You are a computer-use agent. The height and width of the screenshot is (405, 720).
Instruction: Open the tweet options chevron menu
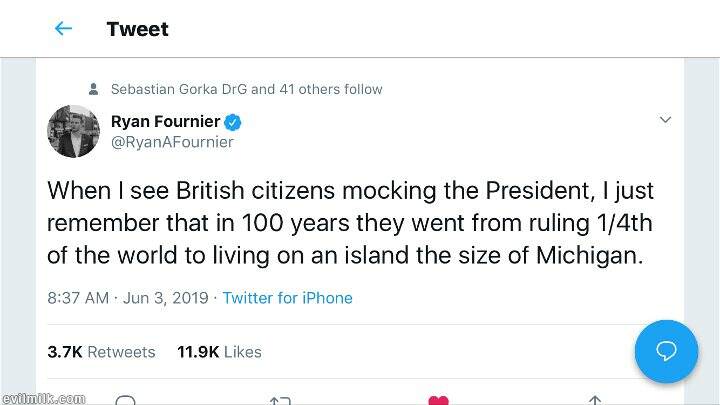pos(665,120)
